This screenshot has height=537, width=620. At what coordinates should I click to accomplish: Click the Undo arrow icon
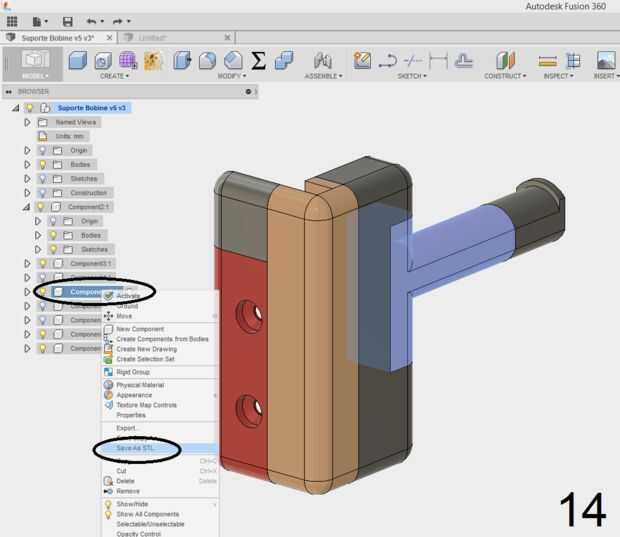tap(91, 21)
